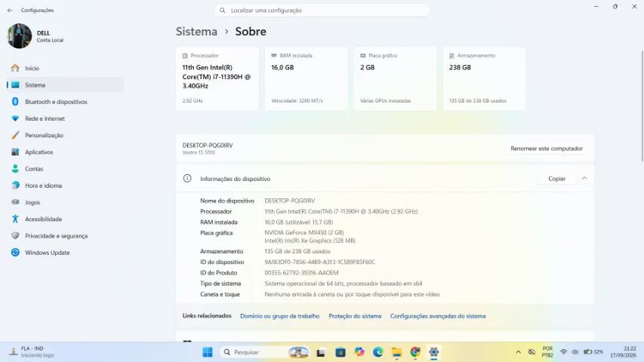Click the Placa gráfica card
The image size is (644, 362).
(395, 78)
